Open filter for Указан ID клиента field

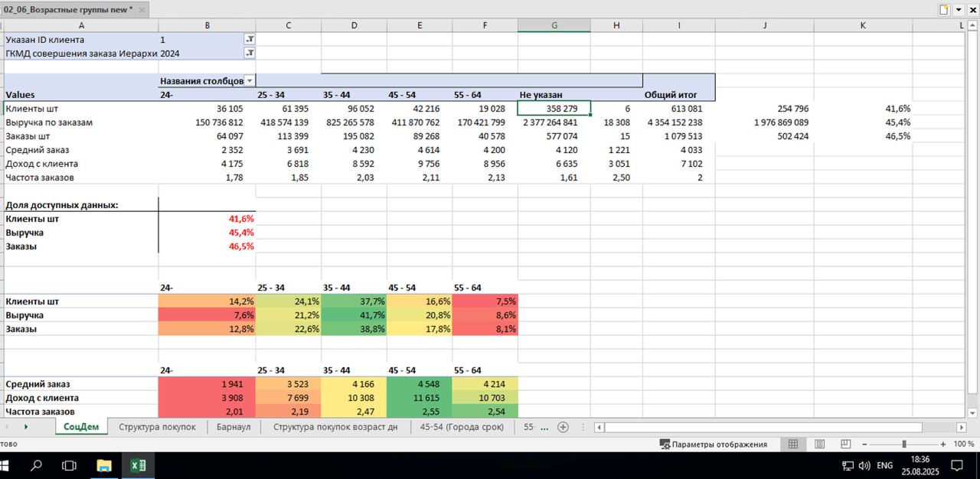click(250, 39)
